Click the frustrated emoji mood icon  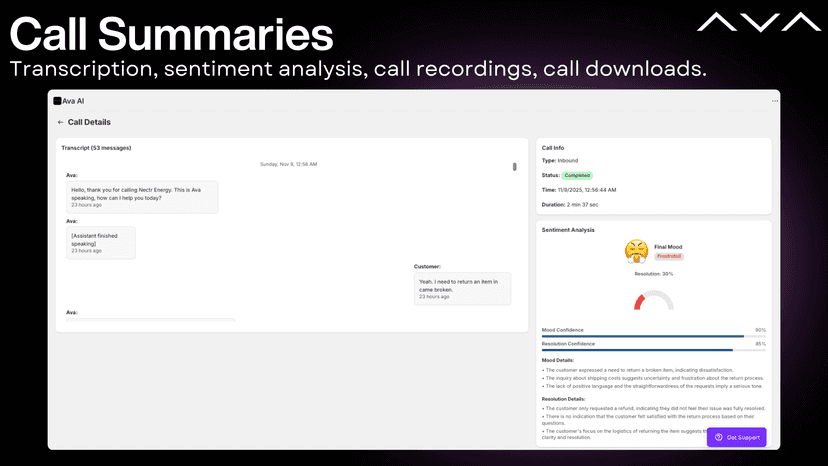point(636,251)
